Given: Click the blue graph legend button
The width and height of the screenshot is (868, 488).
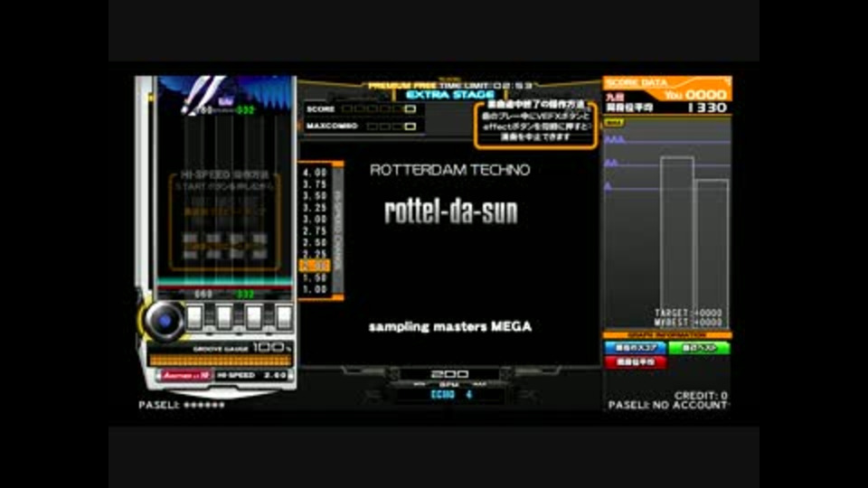Looking at the screenshot, I should [x=635, y=348].
